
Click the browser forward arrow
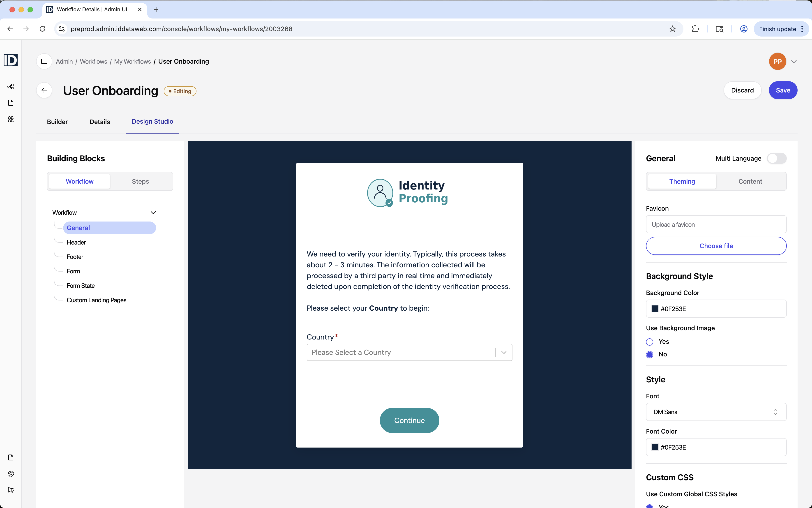(x=26, y=29)
